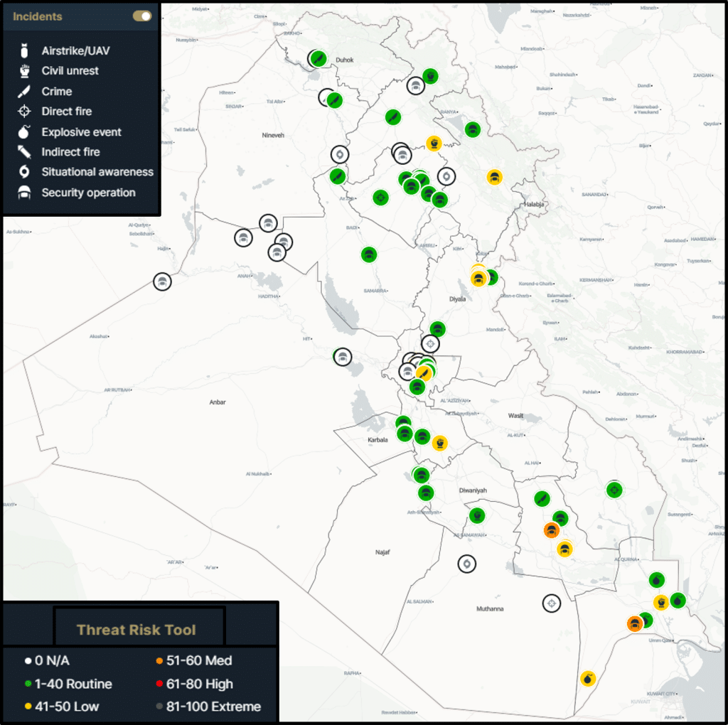
Task: Choose the red 61-80 High risk level
Action: tap(160, 684)
